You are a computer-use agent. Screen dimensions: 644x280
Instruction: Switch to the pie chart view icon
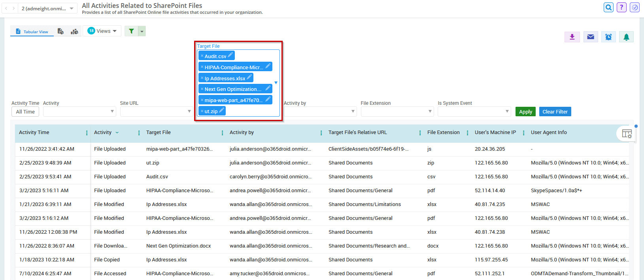coord(74,31)
